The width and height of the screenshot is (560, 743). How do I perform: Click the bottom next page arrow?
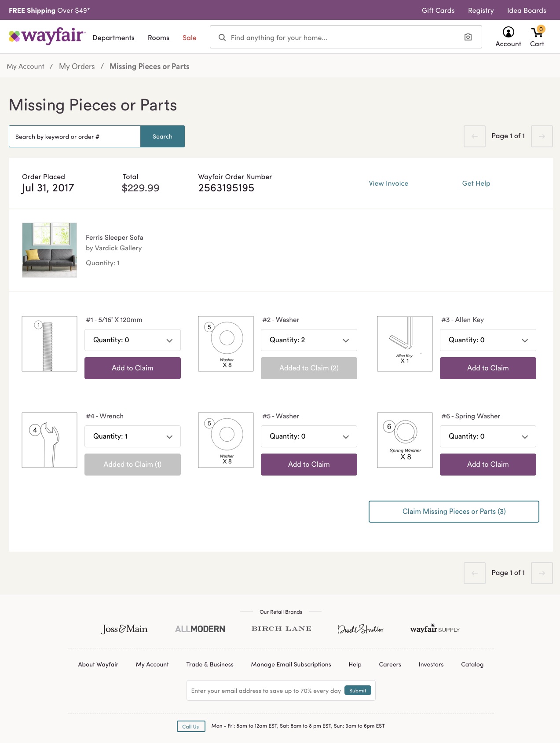[x=542, y=573]
